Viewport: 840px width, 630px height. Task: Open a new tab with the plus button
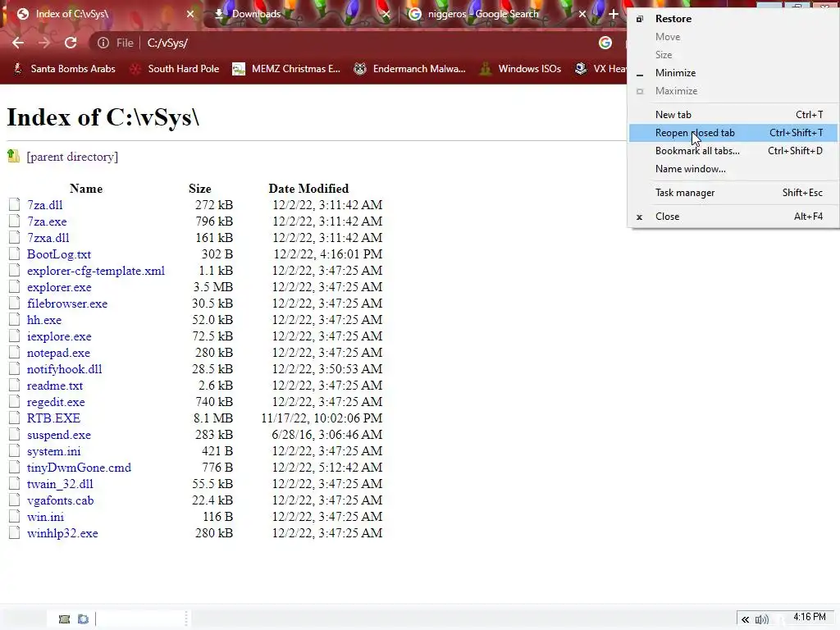[x=614, y=14]
